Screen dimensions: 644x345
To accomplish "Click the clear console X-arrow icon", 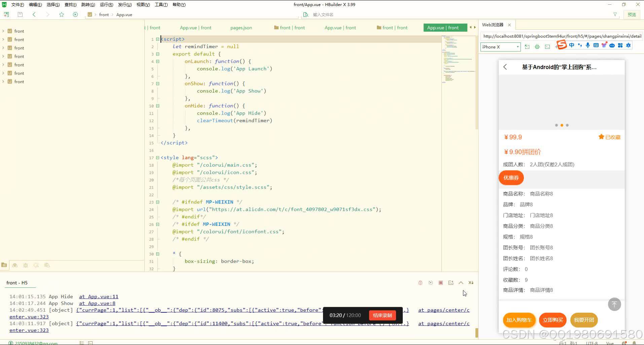I will 471,283.
